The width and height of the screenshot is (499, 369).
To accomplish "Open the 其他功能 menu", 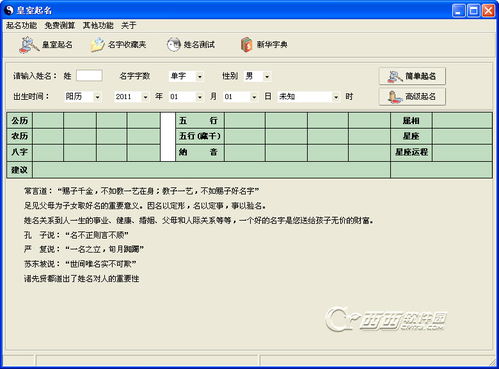I will click(98, 25).
